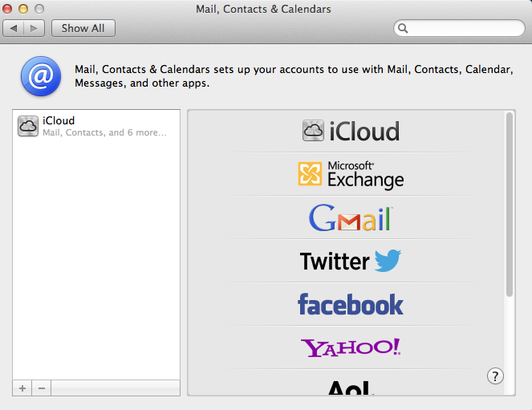Select the Yahoo! account option

[x=351, y=347]
